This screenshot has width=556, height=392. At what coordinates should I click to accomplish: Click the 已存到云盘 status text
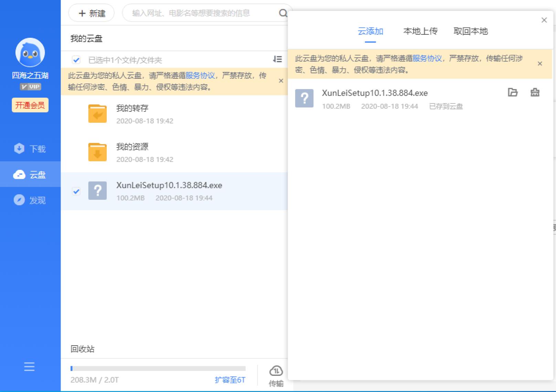coord(446,106)
